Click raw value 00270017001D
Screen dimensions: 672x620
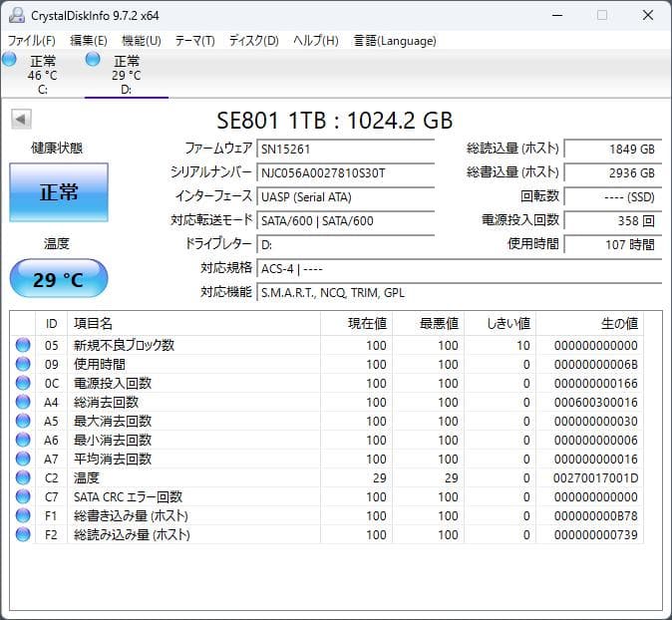click(x=595, y=477)
